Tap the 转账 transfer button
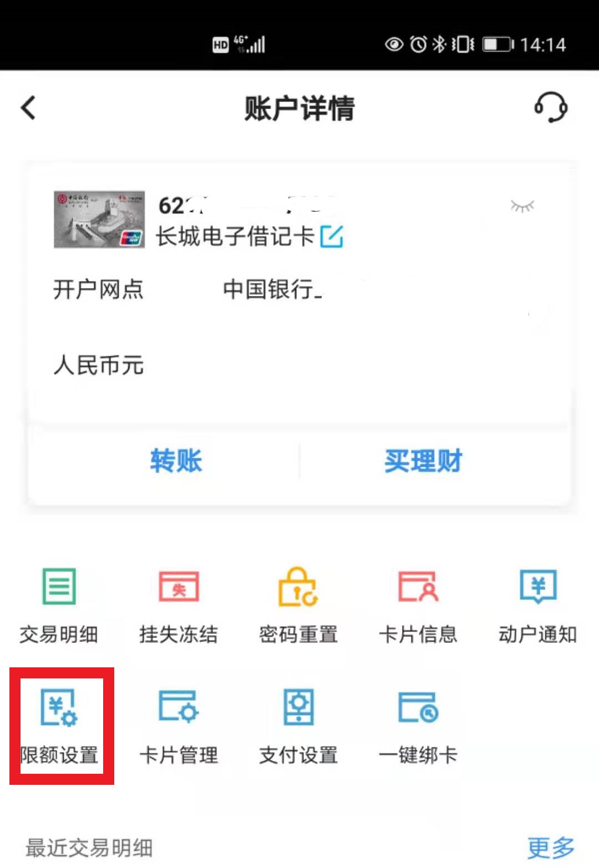599x868 pixels. (x=176, y=460)
